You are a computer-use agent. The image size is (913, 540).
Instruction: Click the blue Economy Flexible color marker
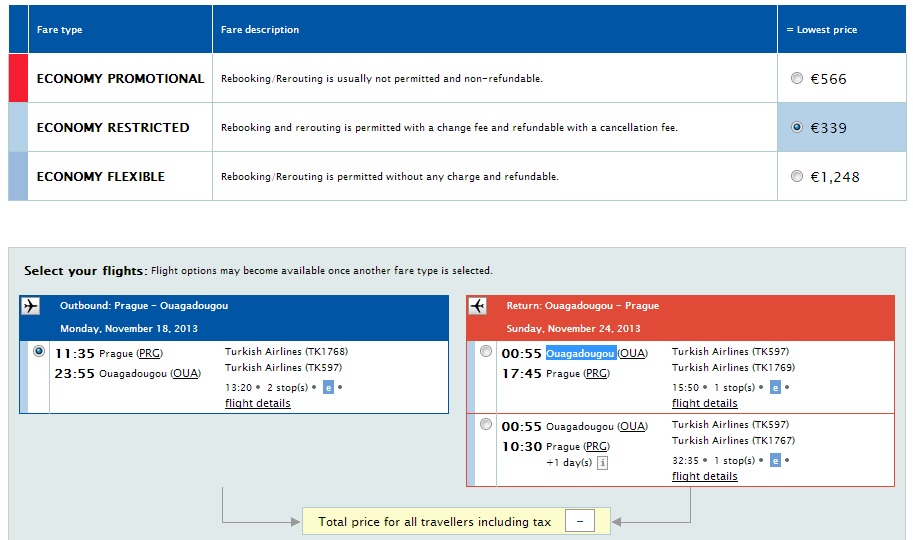pos(18,176)
